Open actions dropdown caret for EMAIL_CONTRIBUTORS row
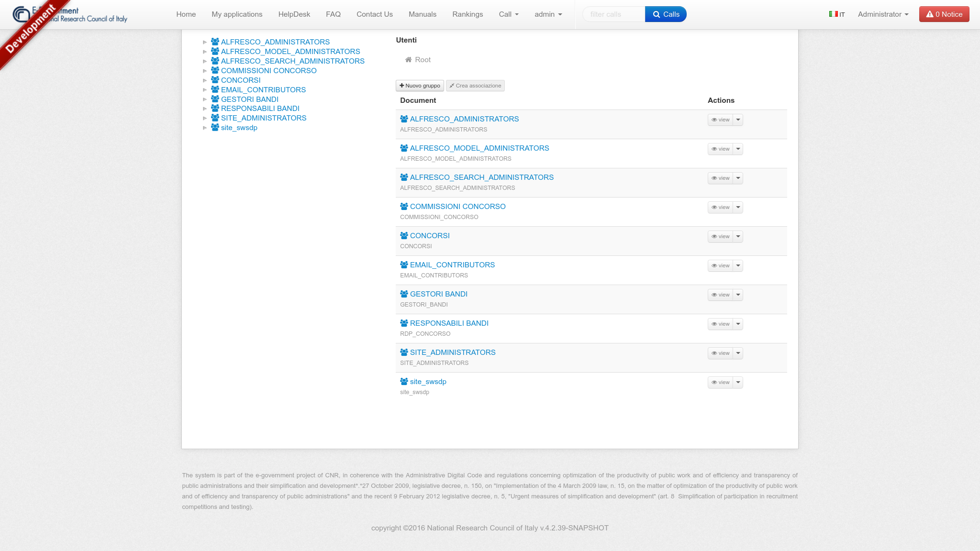This screenshot has width=980, height=551. pyautogui.click(x=738, y=265)
